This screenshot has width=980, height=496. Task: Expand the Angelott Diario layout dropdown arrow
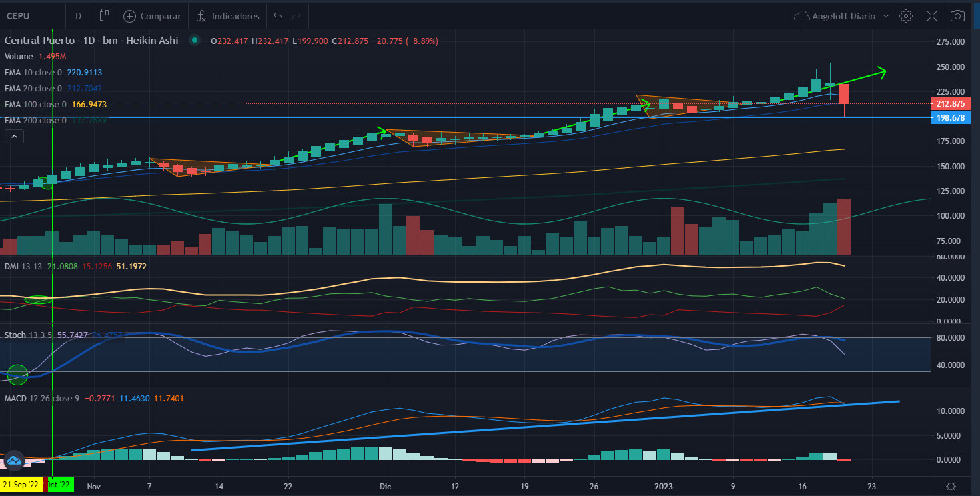click(x=886, y=15)
